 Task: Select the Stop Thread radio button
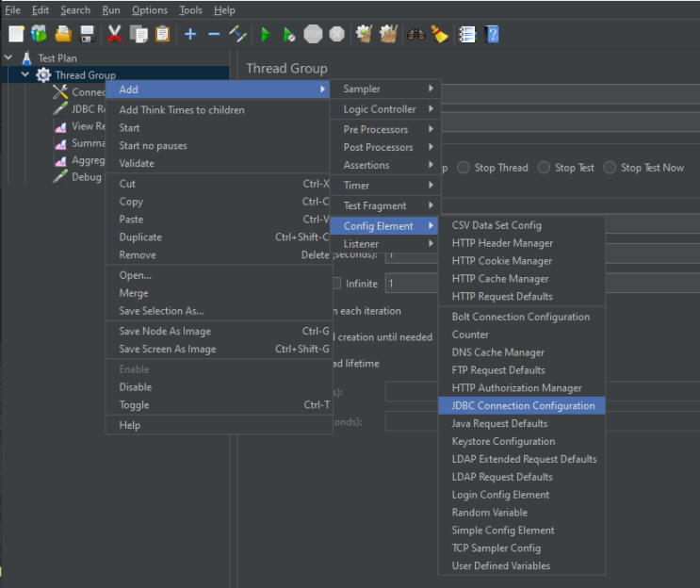click(x=464, y=168)
